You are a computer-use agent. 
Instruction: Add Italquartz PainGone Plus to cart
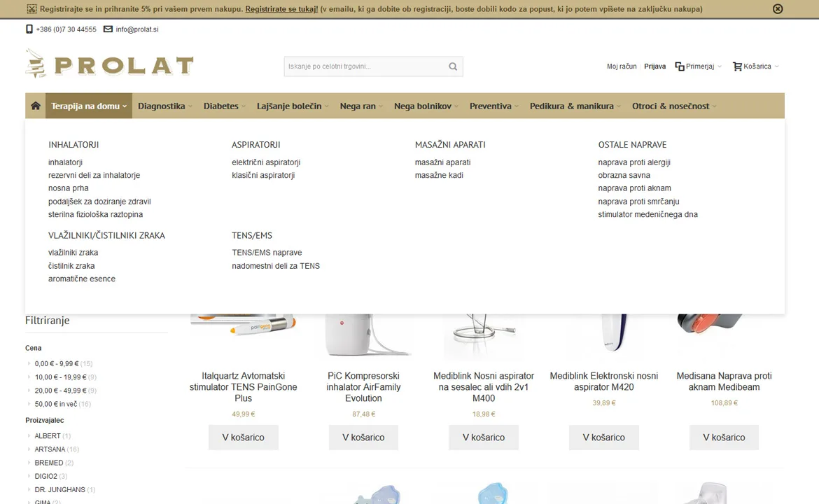tap(244, 437)
